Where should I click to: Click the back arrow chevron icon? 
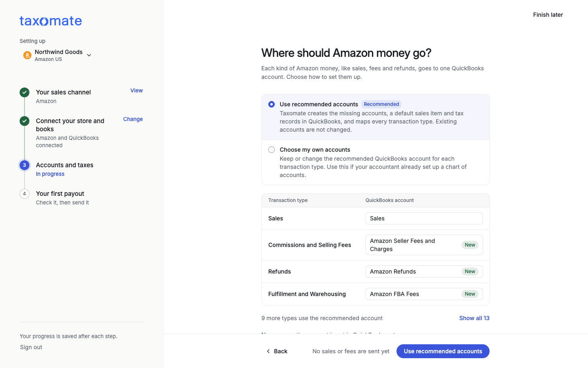coord(268,351)
